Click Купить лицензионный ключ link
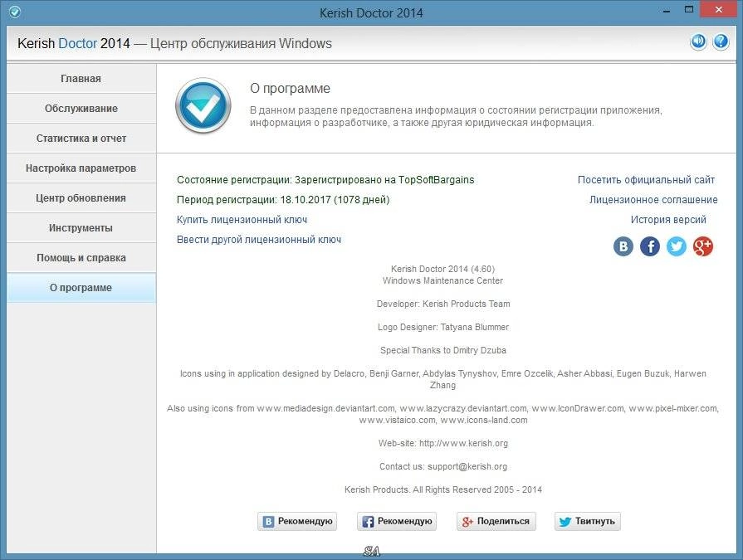This screenshot has width=743, height=560. [242, 220]
